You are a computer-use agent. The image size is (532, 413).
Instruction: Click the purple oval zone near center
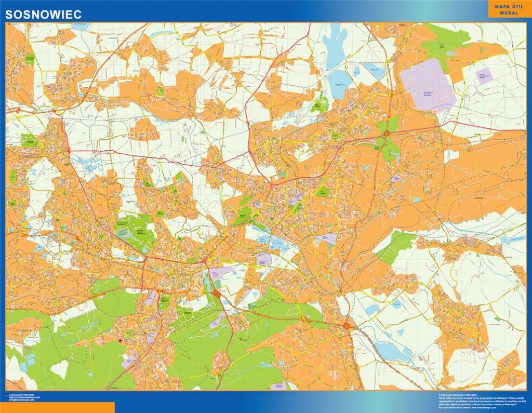click(x=263, y=260)
